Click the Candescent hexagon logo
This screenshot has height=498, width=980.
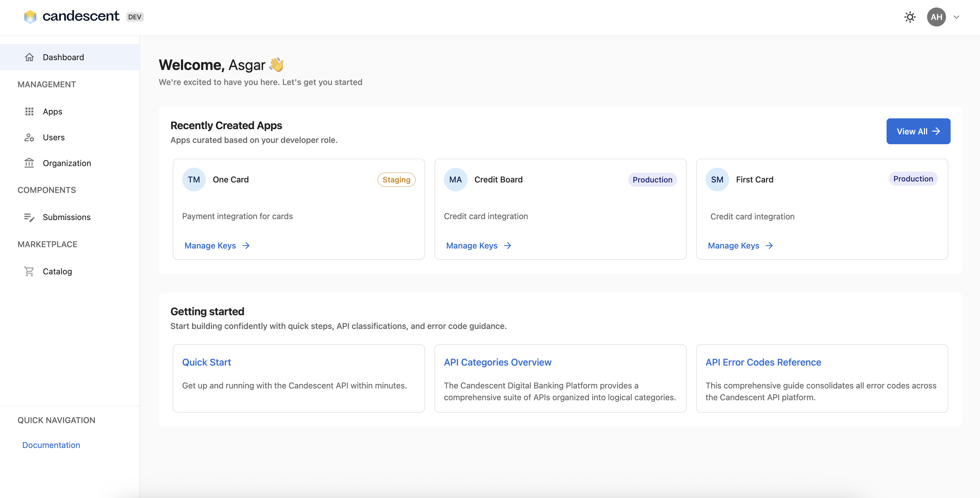pyautogui.click(x=30, y=17)
